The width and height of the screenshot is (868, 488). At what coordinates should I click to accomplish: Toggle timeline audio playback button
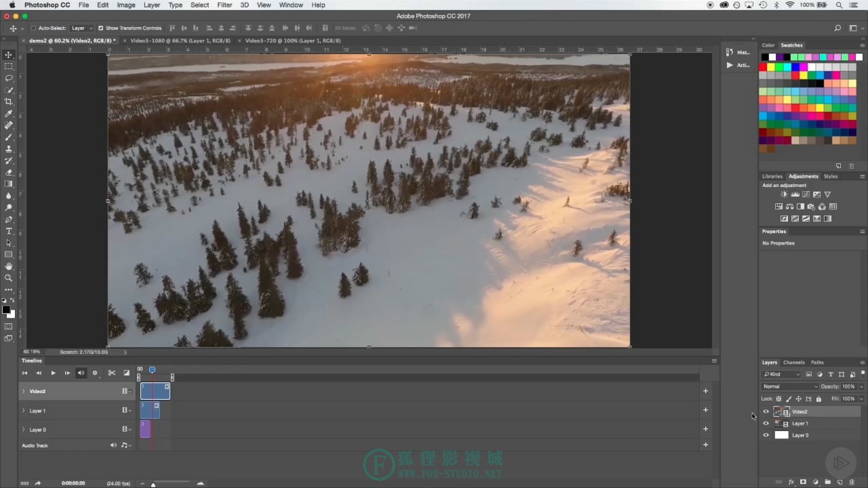point(81,373)
